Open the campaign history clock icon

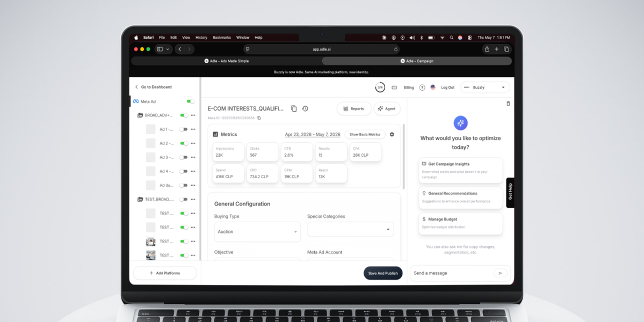point(305,109)
